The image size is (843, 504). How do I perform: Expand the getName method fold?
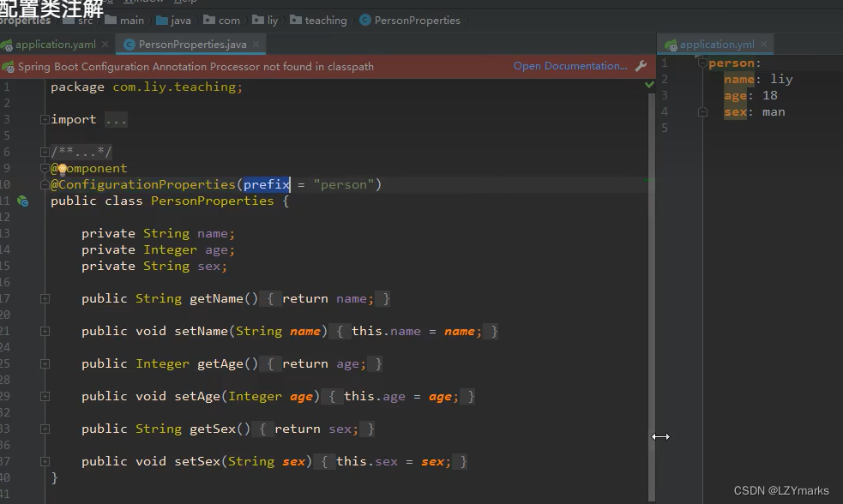tap(45, 299)
